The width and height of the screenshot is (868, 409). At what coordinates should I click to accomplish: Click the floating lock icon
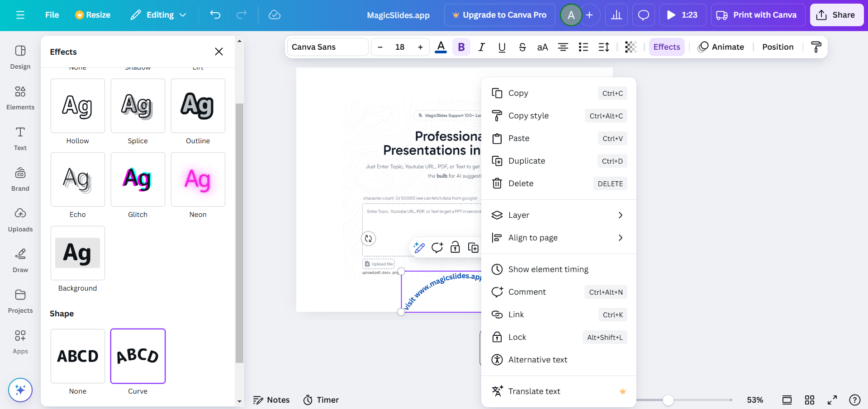(455, 247)
